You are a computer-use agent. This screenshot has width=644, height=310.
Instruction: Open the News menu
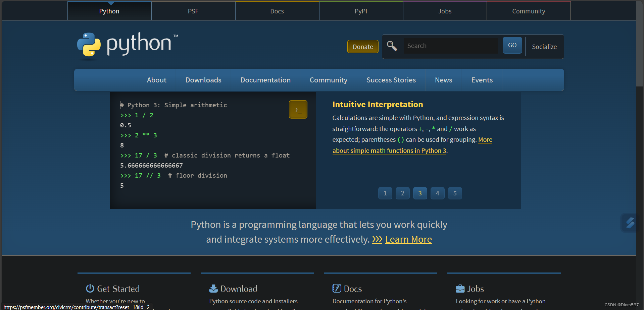(444, 80)
